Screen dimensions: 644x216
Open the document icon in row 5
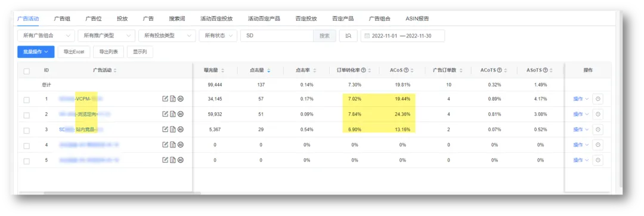tap(173, 160)
